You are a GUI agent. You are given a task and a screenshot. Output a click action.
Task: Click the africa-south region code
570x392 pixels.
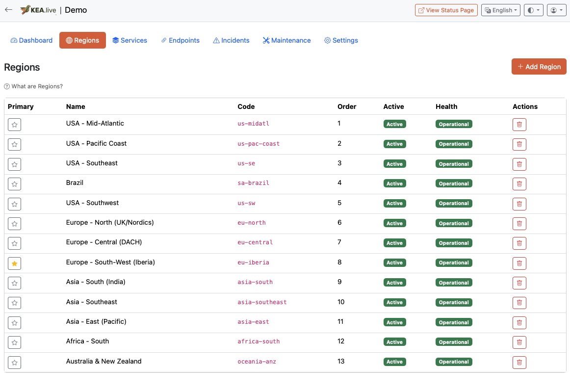259,341
